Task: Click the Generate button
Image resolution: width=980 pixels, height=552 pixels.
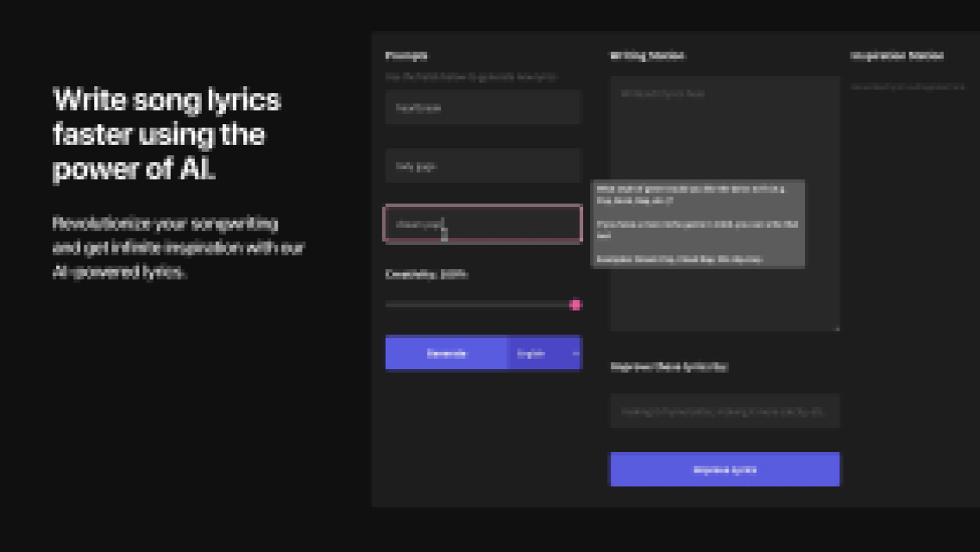Action: pyautogui.click(x=446, y=353)
